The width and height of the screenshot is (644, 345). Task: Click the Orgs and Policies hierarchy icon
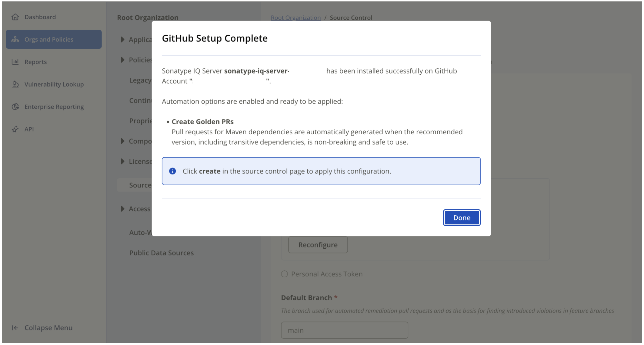point(15,39)
